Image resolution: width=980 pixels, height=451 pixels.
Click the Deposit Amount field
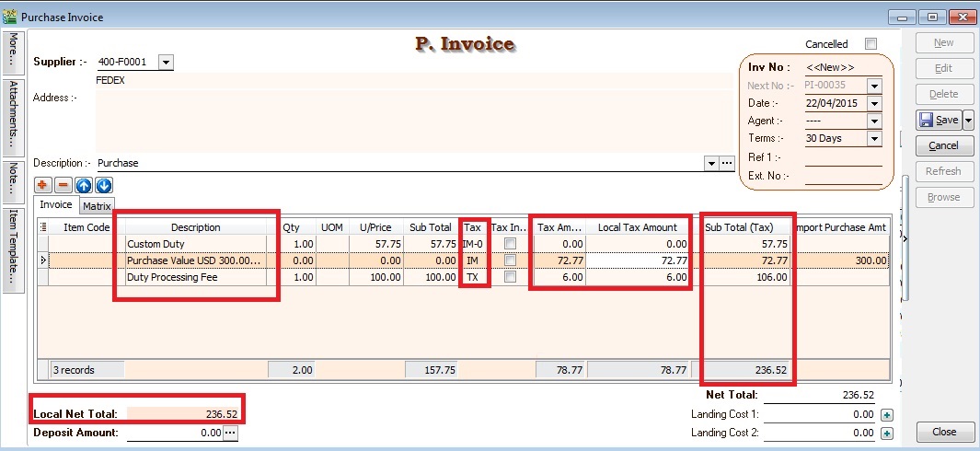coord(174,433)
